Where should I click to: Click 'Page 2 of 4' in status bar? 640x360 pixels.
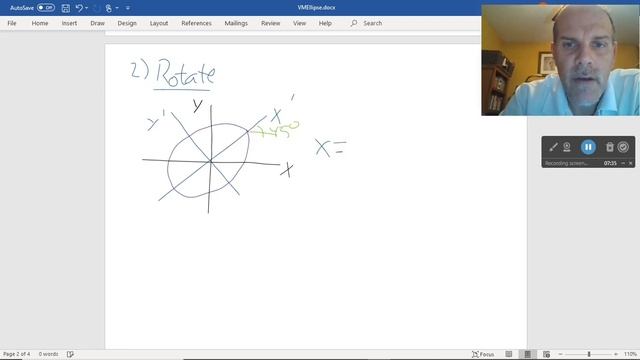point(17,354)
